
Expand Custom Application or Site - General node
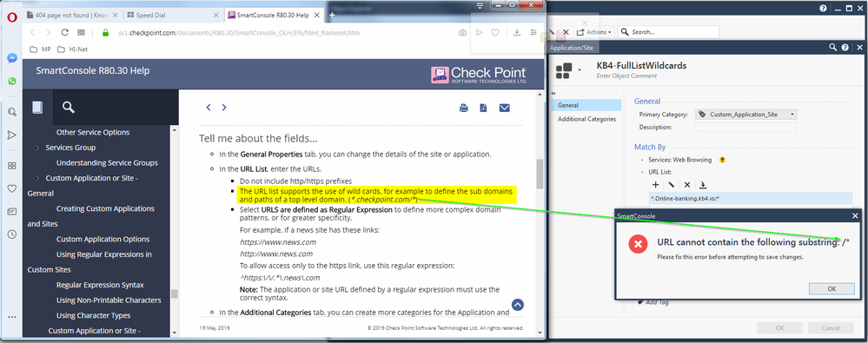pyautogui.click(x=36, y=178)
